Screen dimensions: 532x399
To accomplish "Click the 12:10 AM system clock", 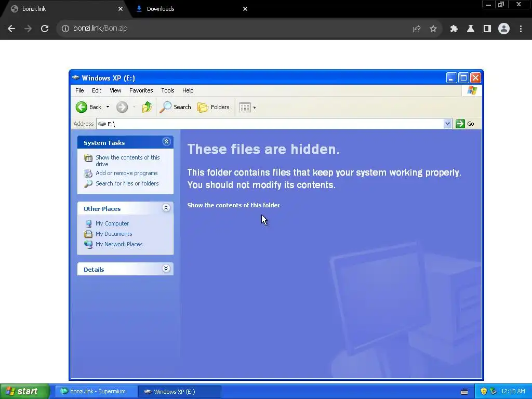I will [513, 392].
